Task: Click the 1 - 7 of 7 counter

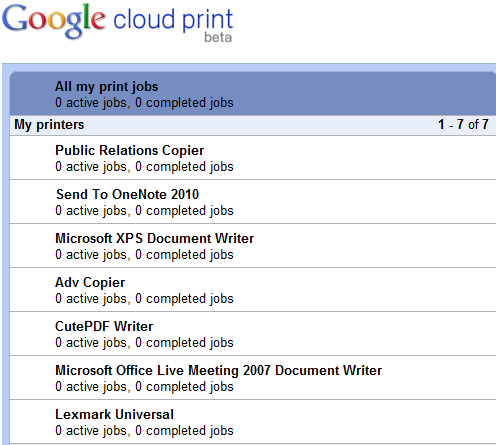Action: pos(463,124)
